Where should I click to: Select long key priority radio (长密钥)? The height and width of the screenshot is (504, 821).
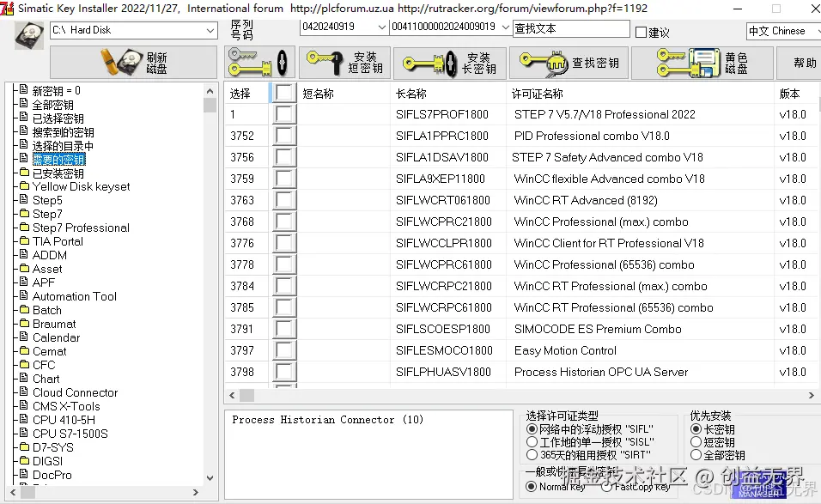(x=696, y=429)
